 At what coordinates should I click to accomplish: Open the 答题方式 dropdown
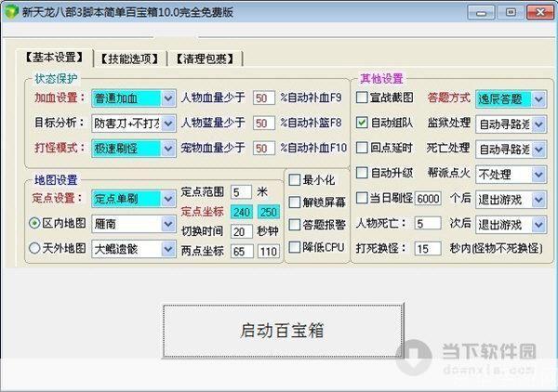pyautogui.click(x=511, y=99)
